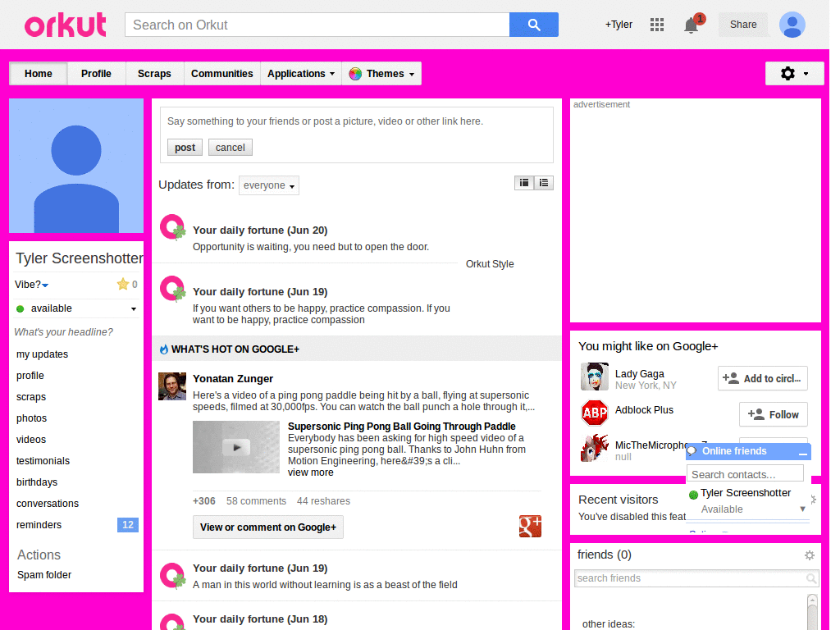The height and width of the screenshot is (630, 840).
Task: Open videos in sidebar
Action: click(x=31, y=440)
